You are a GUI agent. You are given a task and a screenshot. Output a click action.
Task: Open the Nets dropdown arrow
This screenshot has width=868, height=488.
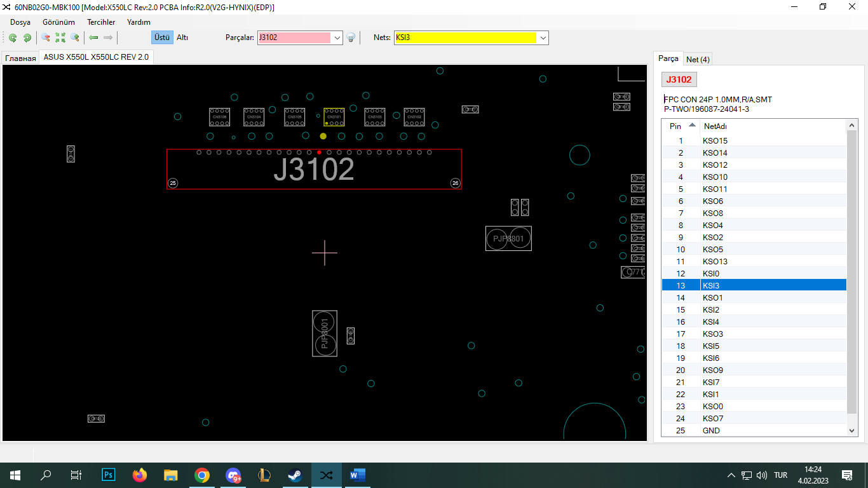543,37
